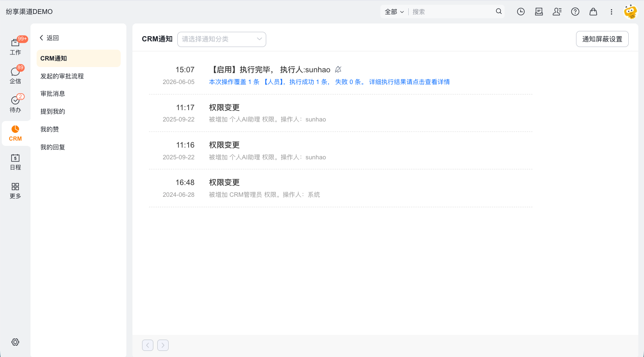The width and height of the screenshot is (644, 357).
Task: Open the 请选择通知分类 dropdown
Action: [222, 39]
